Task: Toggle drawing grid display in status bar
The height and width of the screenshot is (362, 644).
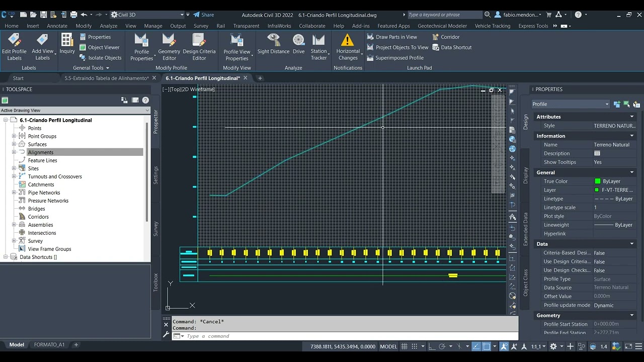Action: click(404, 346)
